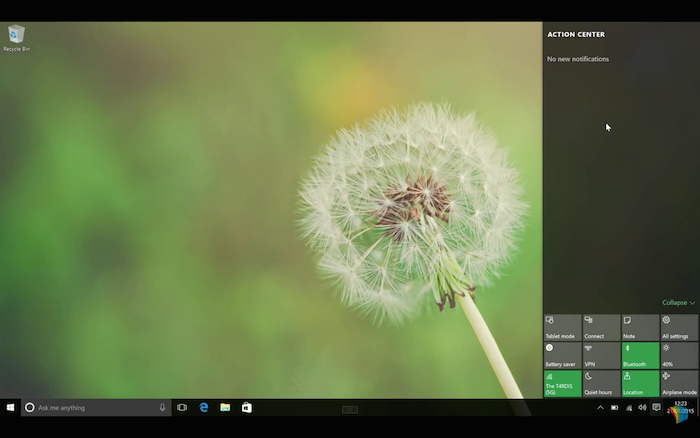Open the Wi-Fi network tray flyout
700x438 pixels.
[x=628, y=408]
